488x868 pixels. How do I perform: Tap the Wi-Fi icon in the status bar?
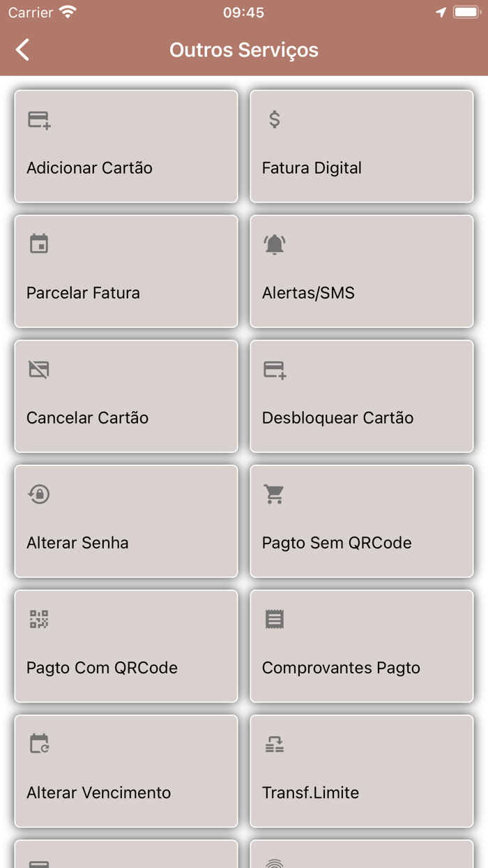click(66, 11)
